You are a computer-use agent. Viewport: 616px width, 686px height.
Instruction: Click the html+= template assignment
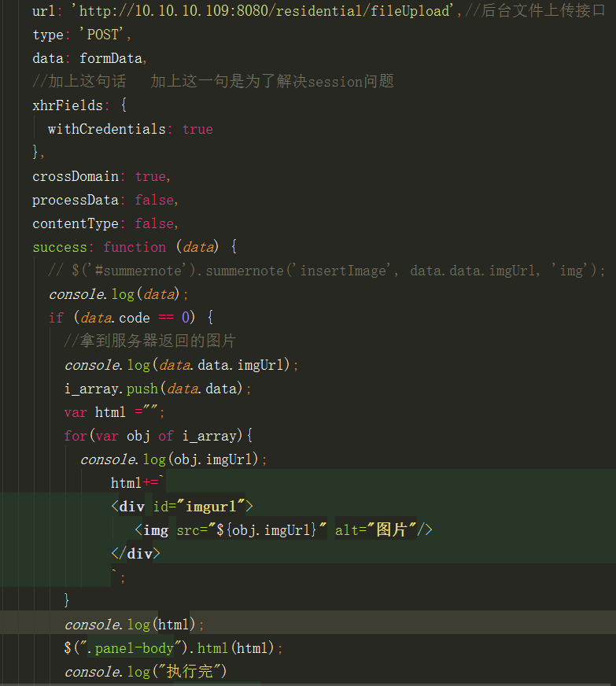tap(137, 483)
